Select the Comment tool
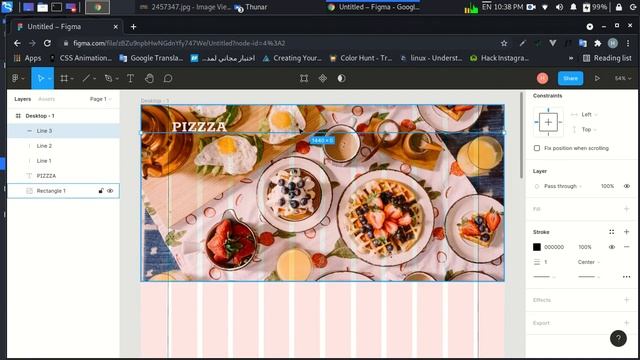This screenshot has height=360, width=640. [168, 78]
